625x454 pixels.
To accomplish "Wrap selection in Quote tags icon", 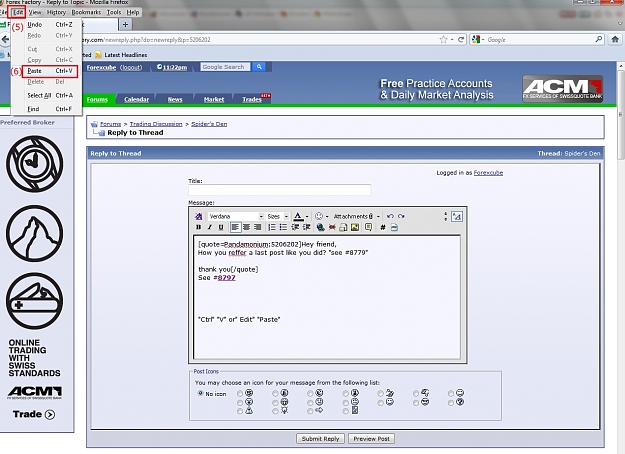I will [368, 227].
